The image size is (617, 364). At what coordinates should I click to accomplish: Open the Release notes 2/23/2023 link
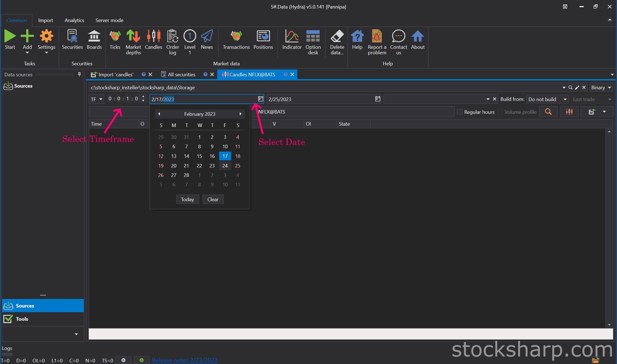(x=184, y=360)
